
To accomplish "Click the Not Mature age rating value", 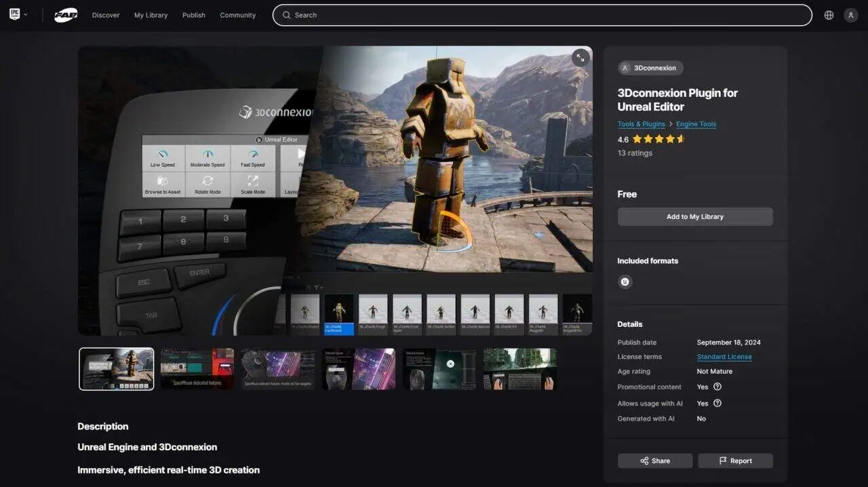I will [715, 372].
